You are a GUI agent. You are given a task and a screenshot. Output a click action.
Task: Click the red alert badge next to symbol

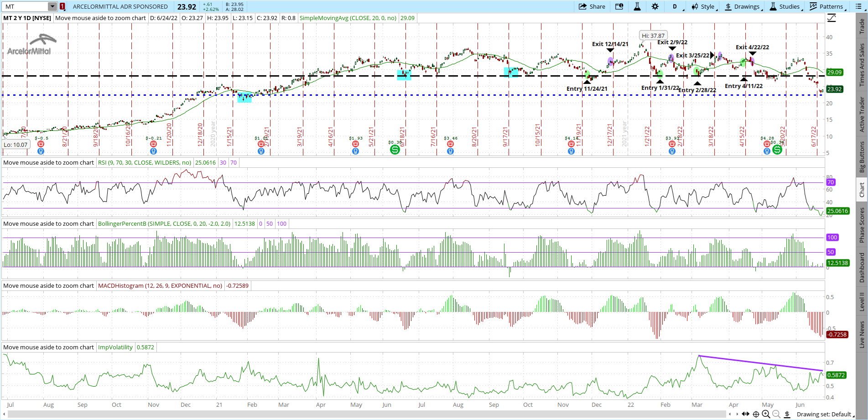tap(62, 6)
